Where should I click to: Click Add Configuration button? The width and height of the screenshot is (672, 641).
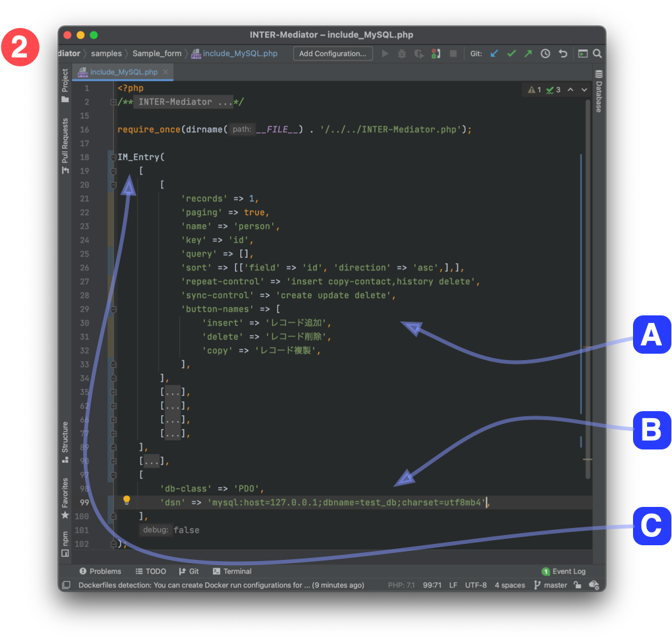[x=333, y=54]
